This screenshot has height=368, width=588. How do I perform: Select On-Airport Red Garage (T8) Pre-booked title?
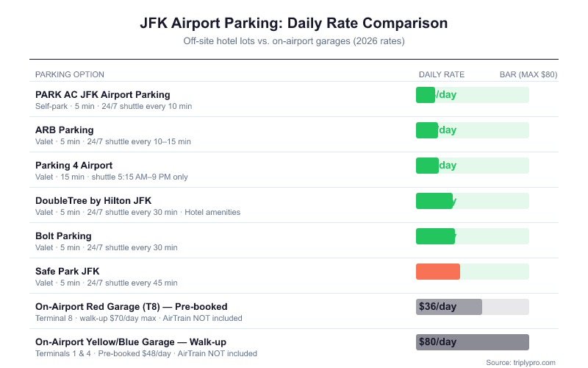click(131, 306)
